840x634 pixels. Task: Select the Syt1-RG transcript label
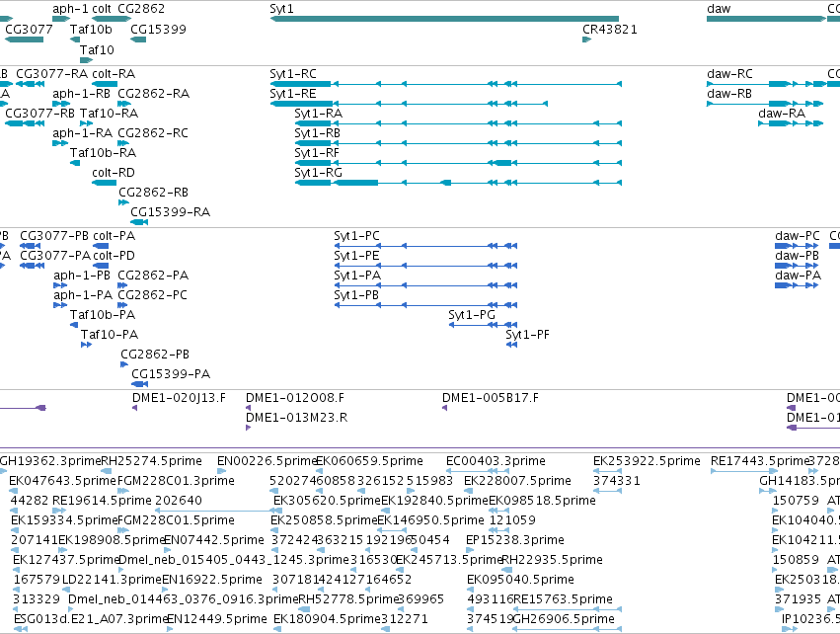(x=318, y=173)
